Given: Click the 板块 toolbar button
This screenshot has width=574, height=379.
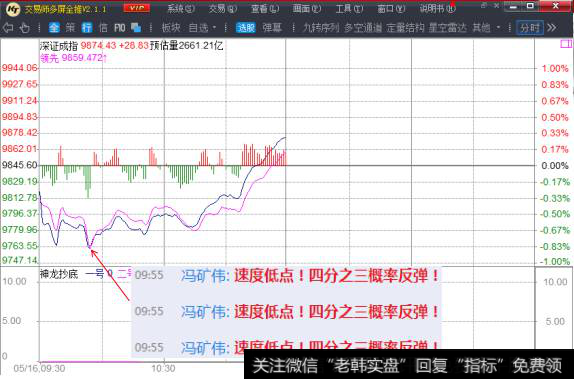Looking at the screenshot, I should [171, 28].
